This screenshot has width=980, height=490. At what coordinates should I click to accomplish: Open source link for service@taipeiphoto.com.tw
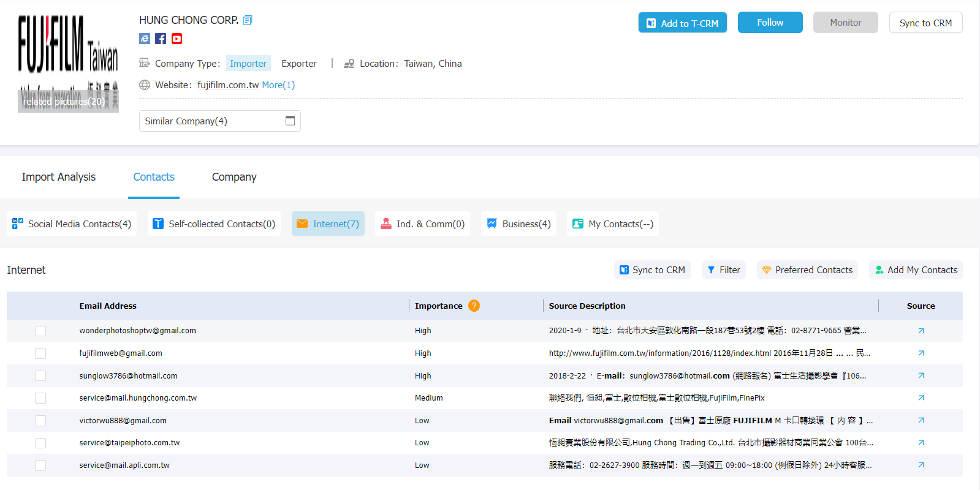click(x=921, y=443)
